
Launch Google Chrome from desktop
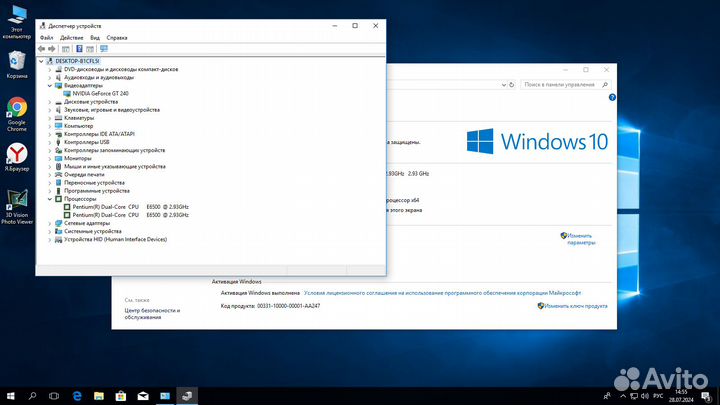(17, 114)
